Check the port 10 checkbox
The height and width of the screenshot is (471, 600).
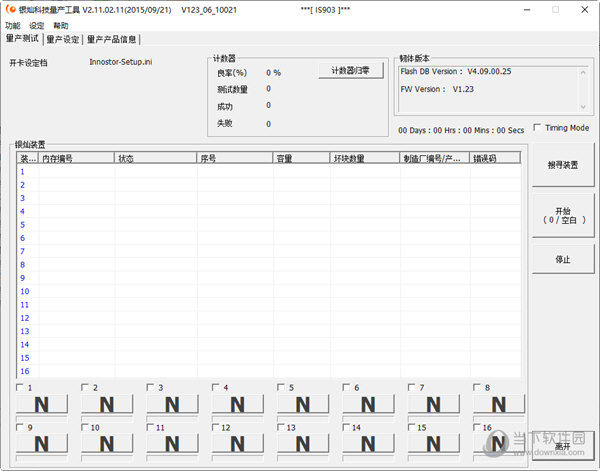[x=85, y=427]
